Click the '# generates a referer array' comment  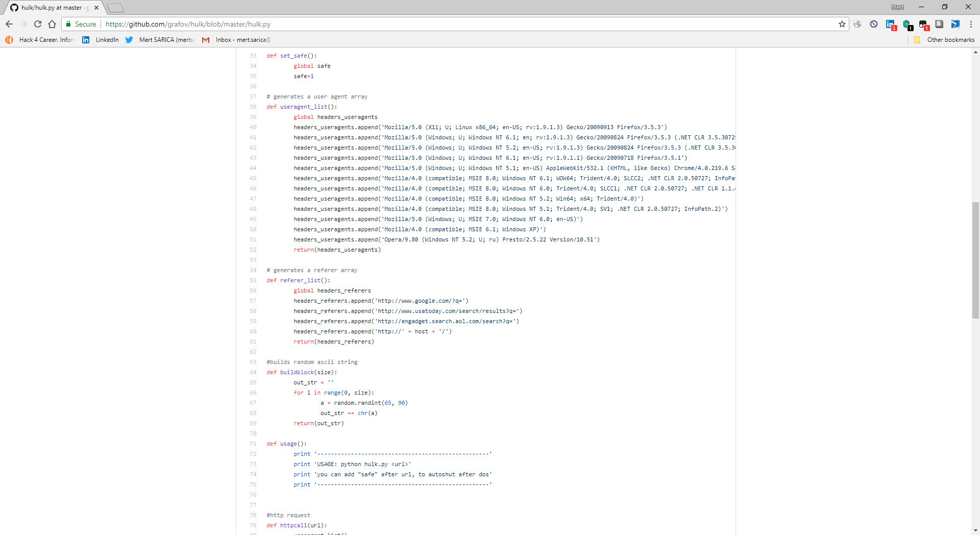tap(312, 270)
